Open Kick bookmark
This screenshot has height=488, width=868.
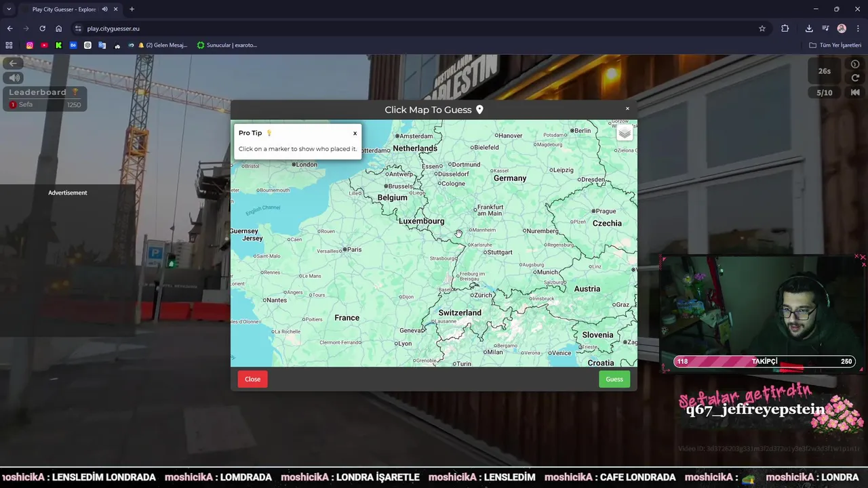pos(58,45)
